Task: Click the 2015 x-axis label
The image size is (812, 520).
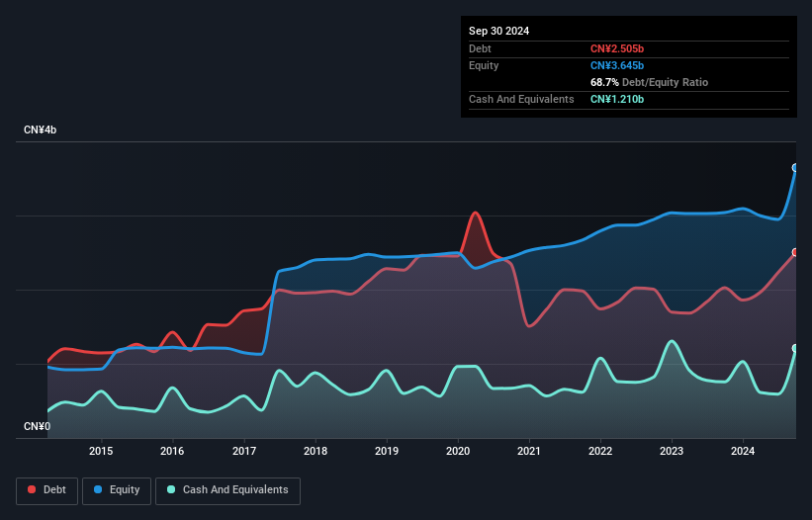Action: (x=101, y=451)
